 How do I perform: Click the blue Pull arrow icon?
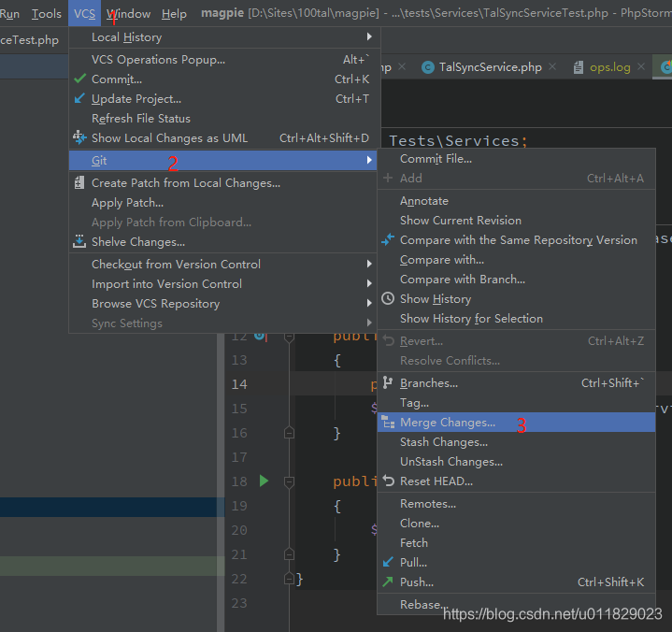[388, 562]
